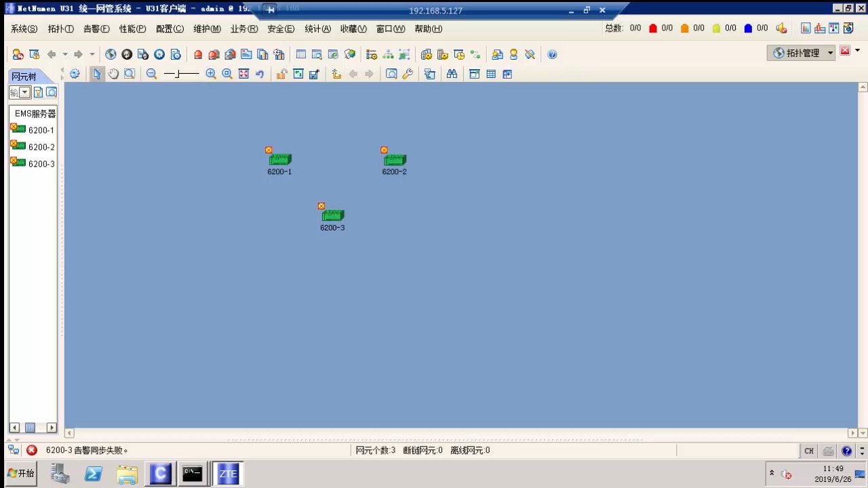Image resolution: width=868 pixels, height=488 pixels.
Task: Open the 业务(R) menu
Action: pos(244,28)
